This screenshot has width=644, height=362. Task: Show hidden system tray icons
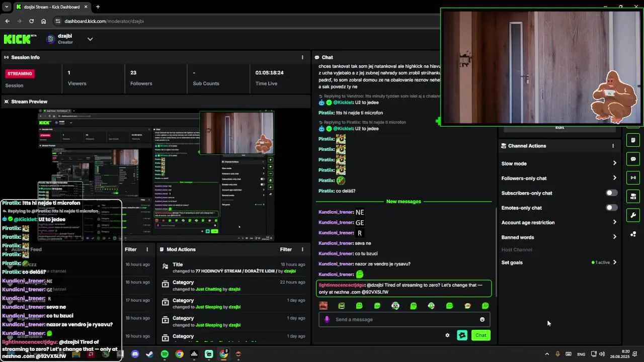point(547,354)
